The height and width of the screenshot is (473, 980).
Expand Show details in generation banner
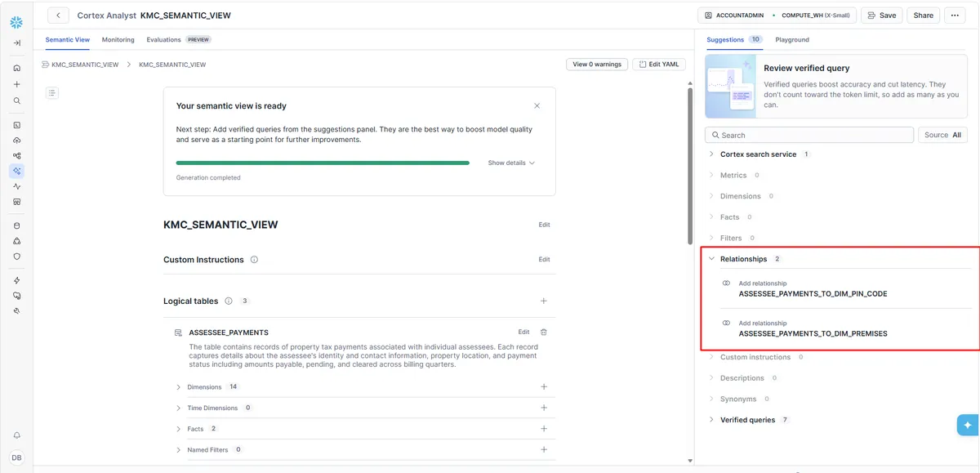tap(511, 163)
